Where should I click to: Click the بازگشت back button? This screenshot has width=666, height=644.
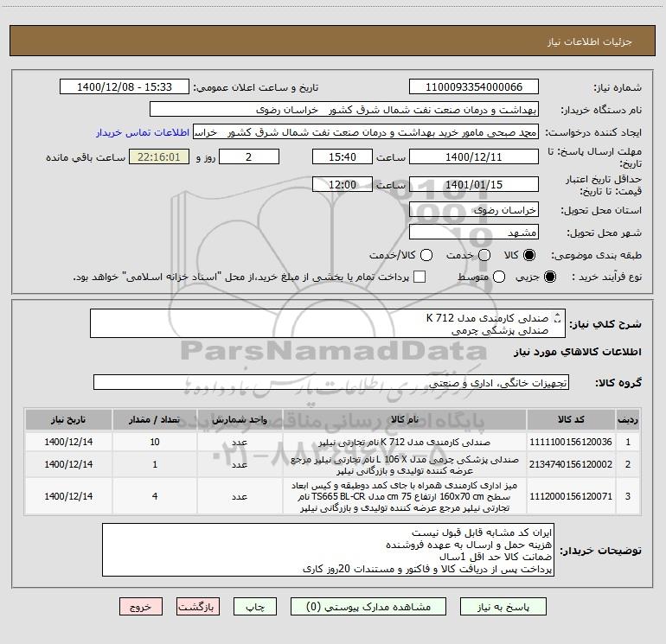pyautogui.click(x=198, y=607)
